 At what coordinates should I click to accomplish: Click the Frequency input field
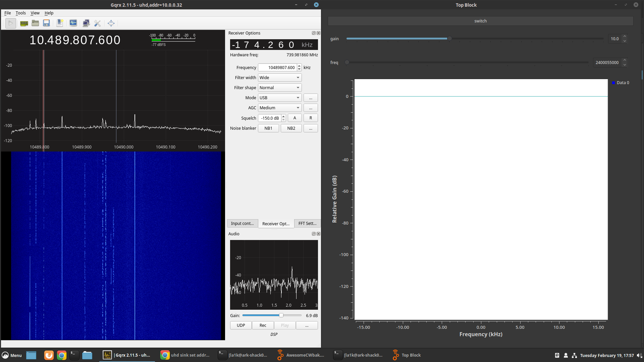tap(278, 68)
